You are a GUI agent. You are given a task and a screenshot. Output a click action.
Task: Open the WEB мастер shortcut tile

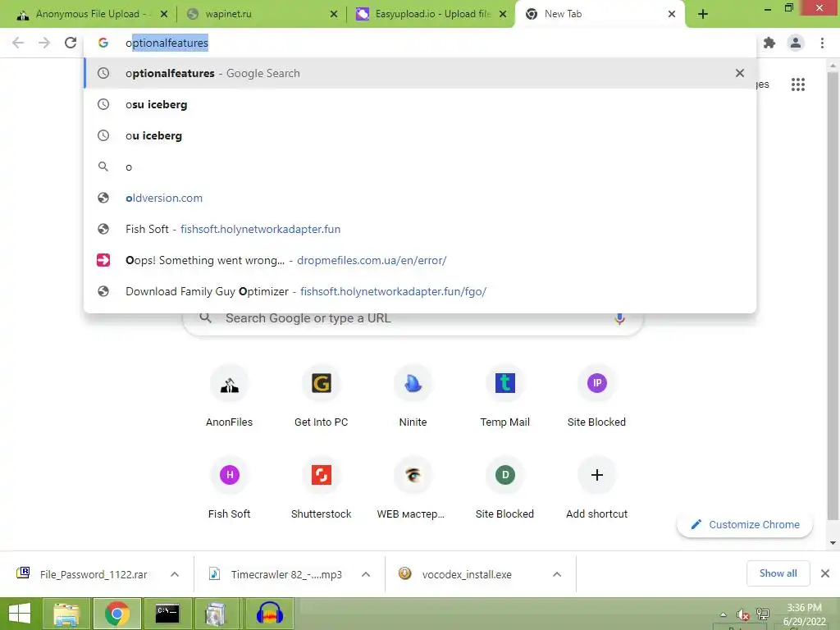click(x=413, y=489)
